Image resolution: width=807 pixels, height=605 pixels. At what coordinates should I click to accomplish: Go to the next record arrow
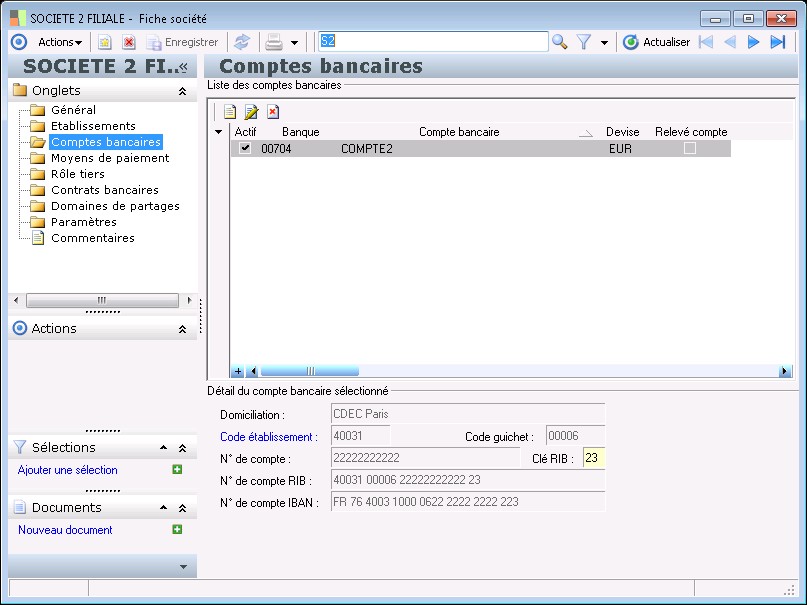tap(754, 42)
